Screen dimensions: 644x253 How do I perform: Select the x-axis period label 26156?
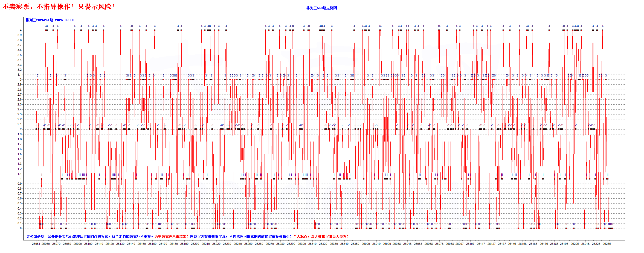coord(523,244)
